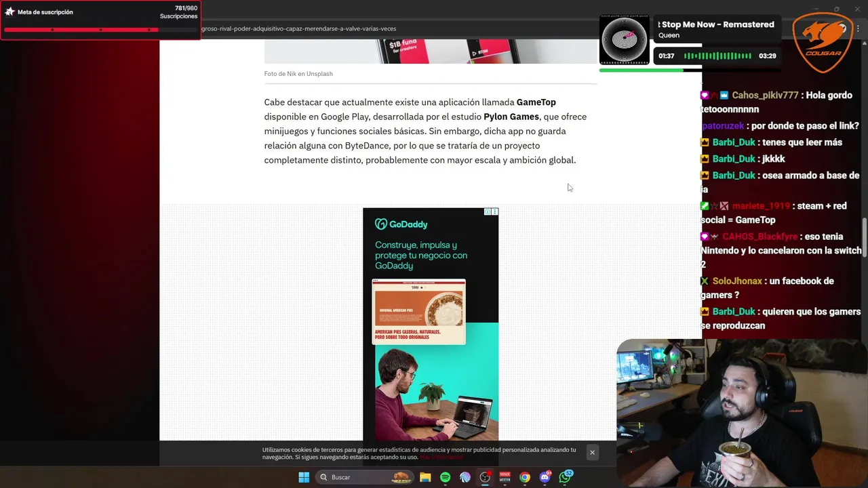Open WhatsApp from the taskbar

coord(565,477)
